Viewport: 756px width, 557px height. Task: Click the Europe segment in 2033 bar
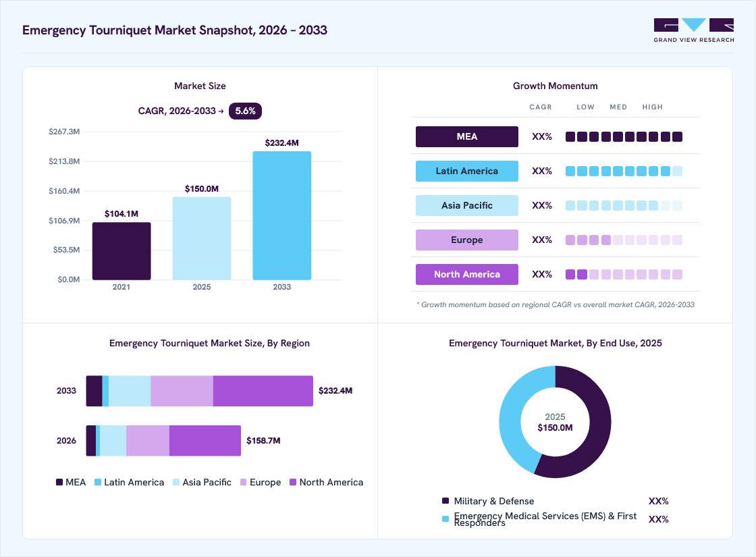coord(182,391)
